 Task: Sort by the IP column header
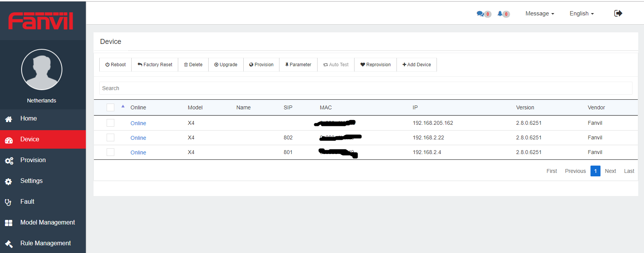[415, 107]
